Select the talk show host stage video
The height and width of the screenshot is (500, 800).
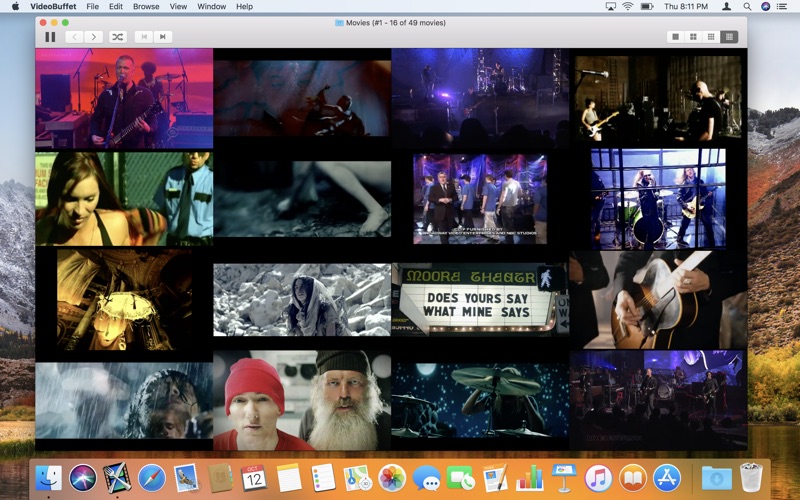coord(480,199)
